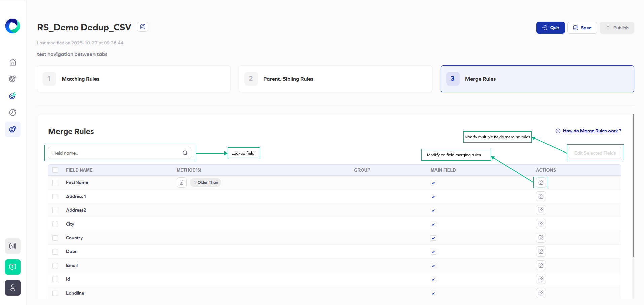Select the FirstName row checkbox

coord(55,183)
